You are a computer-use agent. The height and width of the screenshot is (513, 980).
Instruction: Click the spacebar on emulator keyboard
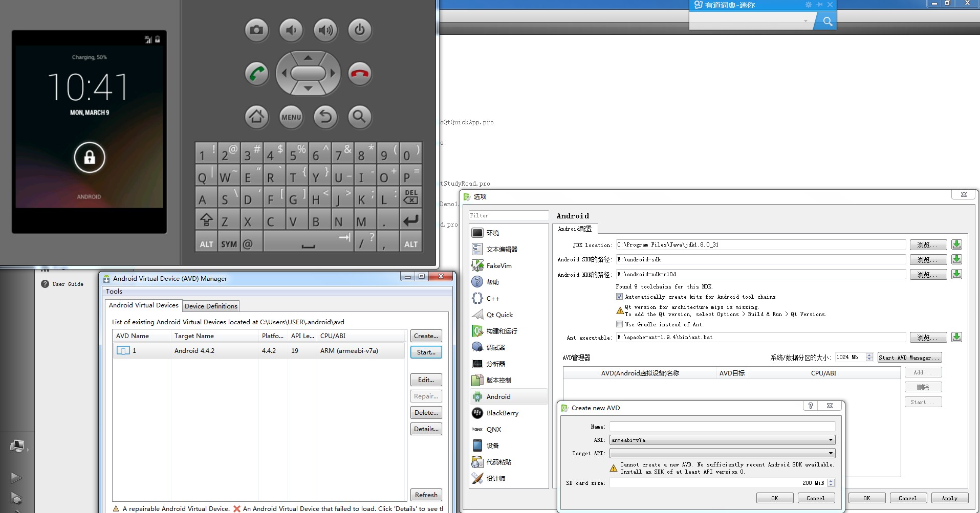tap(309, 241)
